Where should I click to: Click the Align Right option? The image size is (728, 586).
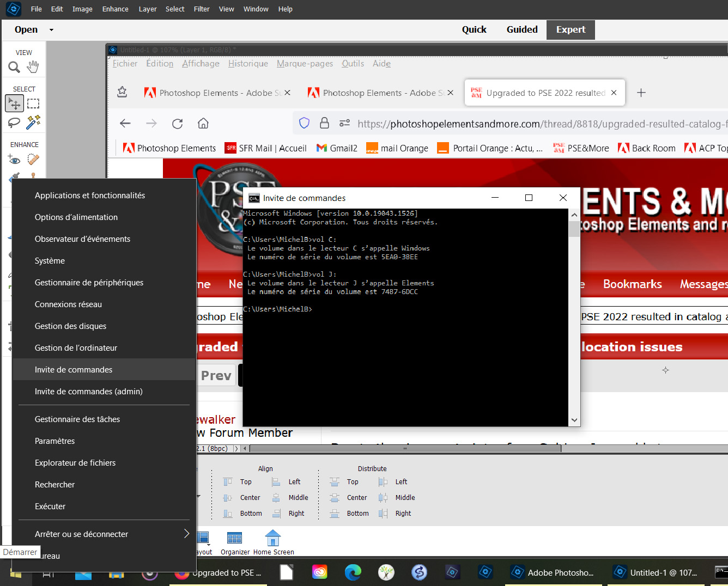pyautogui.click(x=288, y=514)
